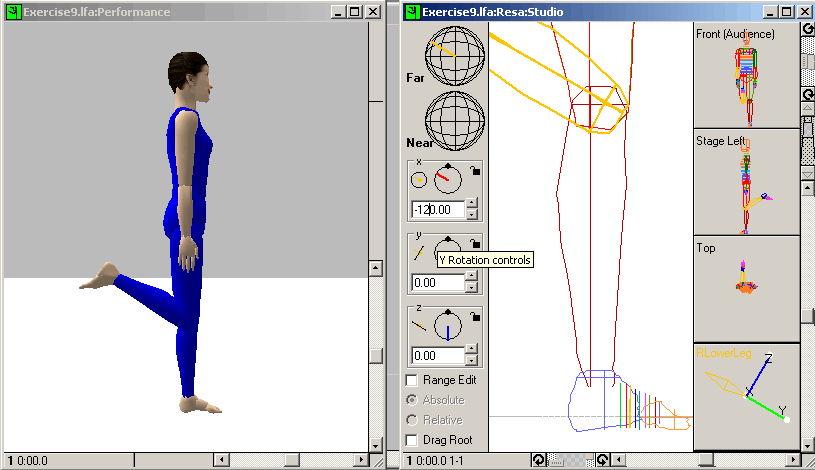
Task: Click Performance vertical scrollbar down arrow
Action: pos(376,446)
